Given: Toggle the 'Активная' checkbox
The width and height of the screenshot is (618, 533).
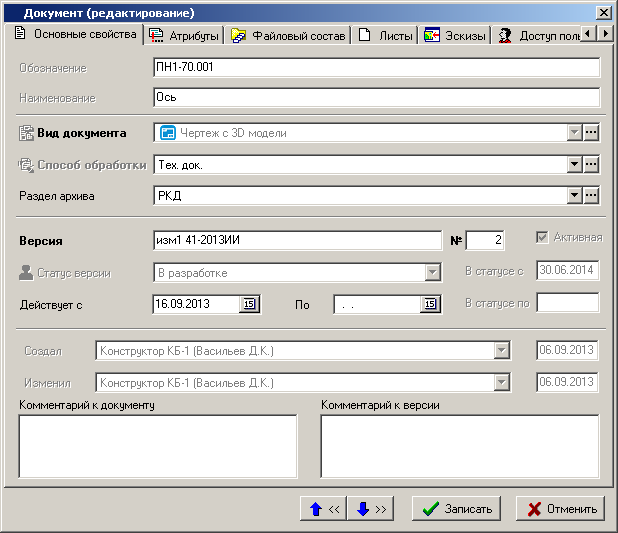Looking at the screenshot, I should (543, 238).
